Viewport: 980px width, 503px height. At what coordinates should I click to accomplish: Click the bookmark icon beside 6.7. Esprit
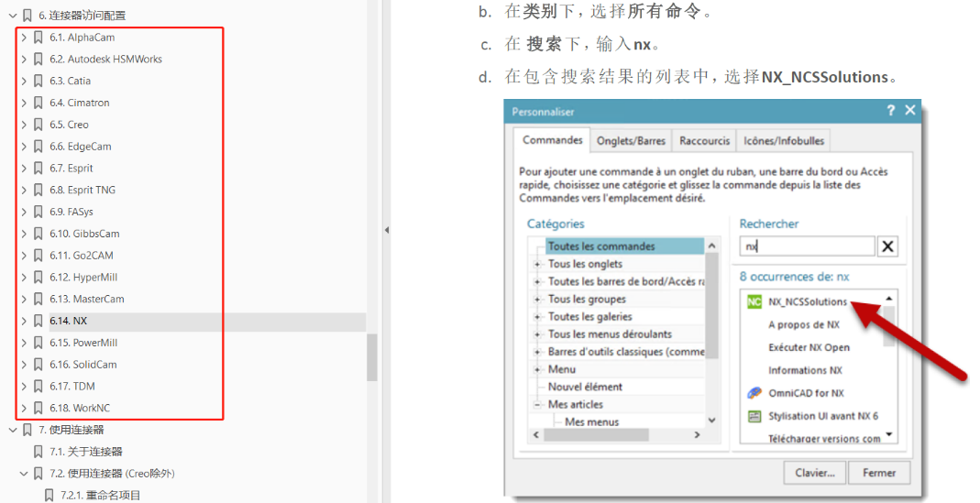click(x=39, y=168)
